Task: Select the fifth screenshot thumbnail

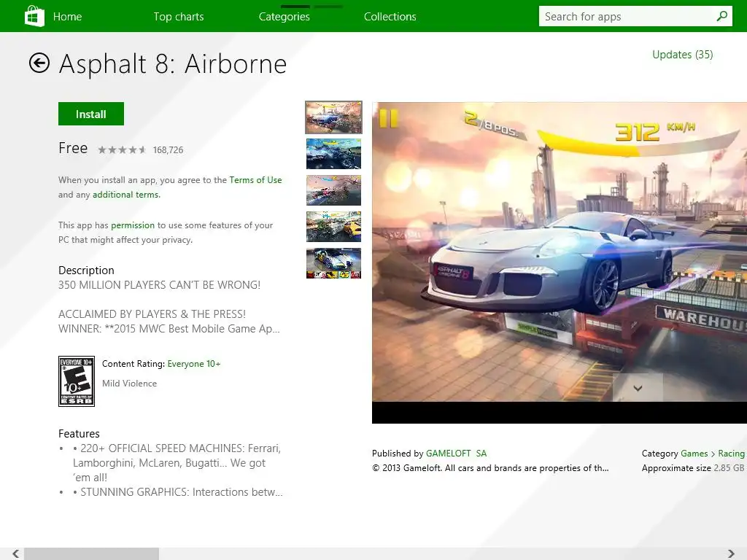Action: [x=333, y=263]
